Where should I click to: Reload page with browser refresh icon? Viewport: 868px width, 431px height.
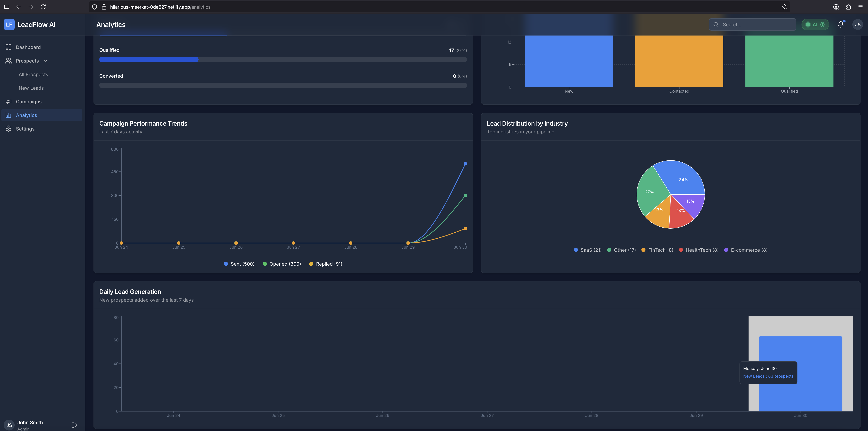pyautogui.click(x=43, y=7)
